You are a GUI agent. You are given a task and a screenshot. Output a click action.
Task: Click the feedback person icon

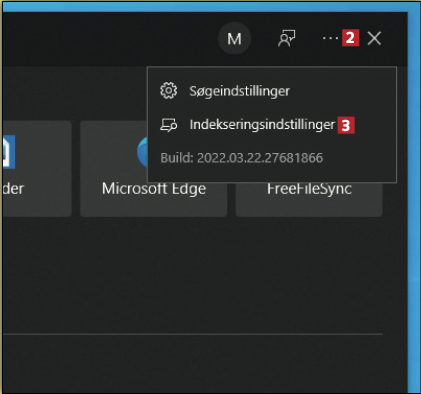point(287,38)
